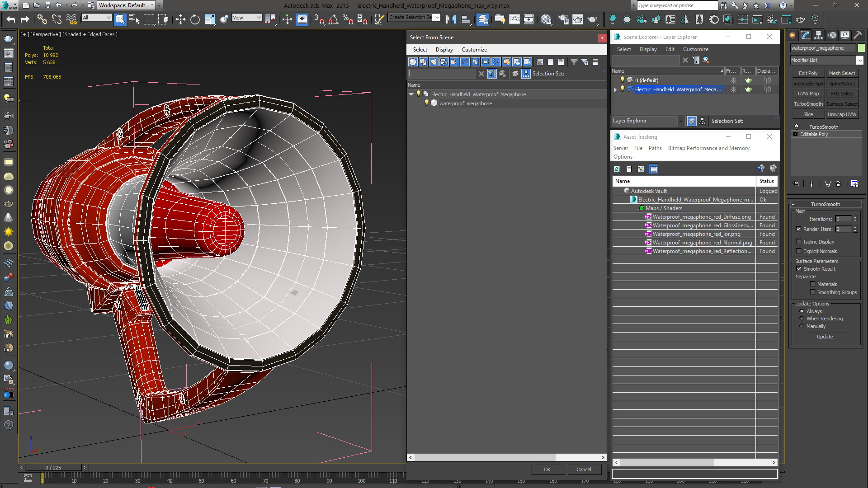
Task: Choose the Select and Move tool
Action: point(180,19)
